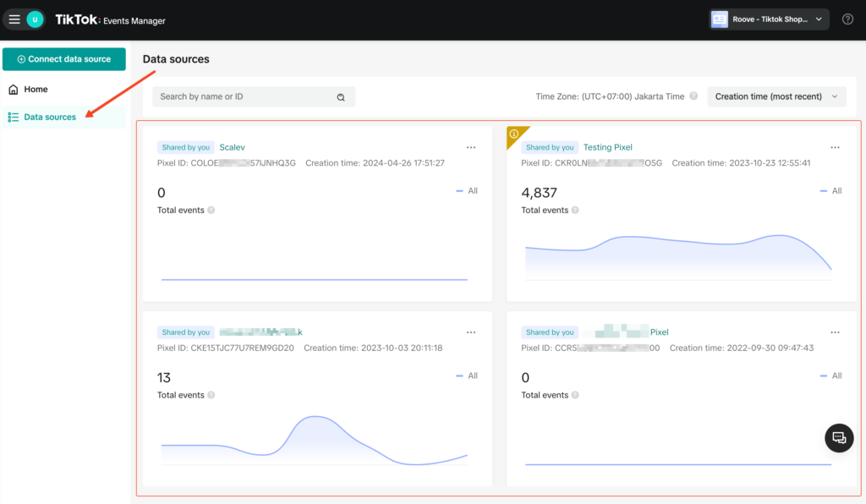Click Pixel ID CKE15TJC77U7REM9GD20 text
Image resolution: width=866 pixels, height=504 pixels.
[x=225, y=348]
